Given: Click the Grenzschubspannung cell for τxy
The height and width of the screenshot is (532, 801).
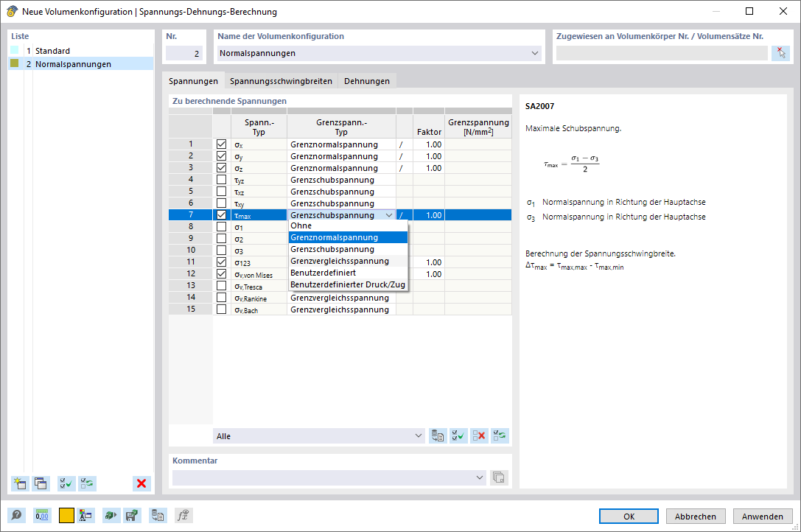Looking at the screenshot, I should 341,203.
